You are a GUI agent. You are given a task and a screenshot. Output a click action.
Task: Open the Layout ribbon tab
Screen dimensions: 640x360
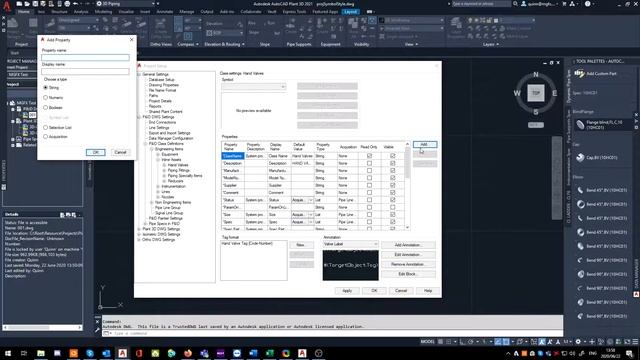click(x=351, y=12)
